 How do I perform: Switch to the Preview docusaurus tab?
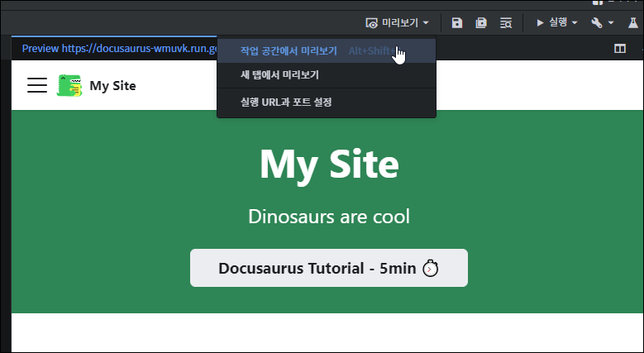[x=114, y=49]
